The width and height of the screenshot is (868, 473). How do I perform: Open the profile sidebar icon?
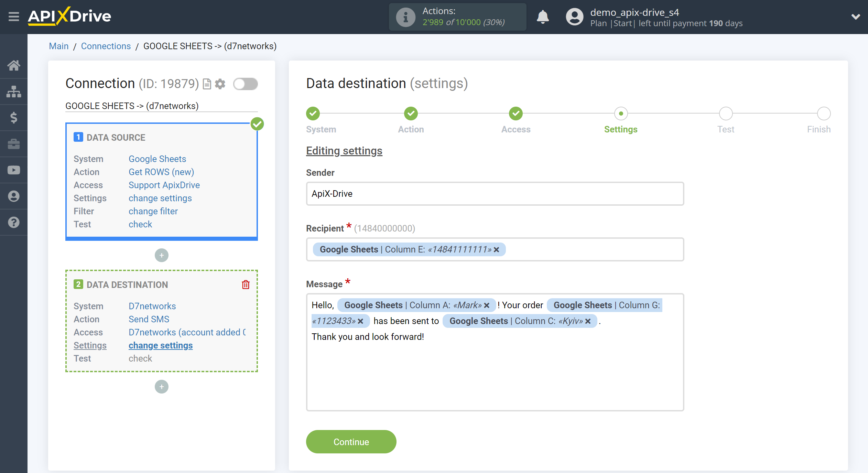click(x=14, y=196)
